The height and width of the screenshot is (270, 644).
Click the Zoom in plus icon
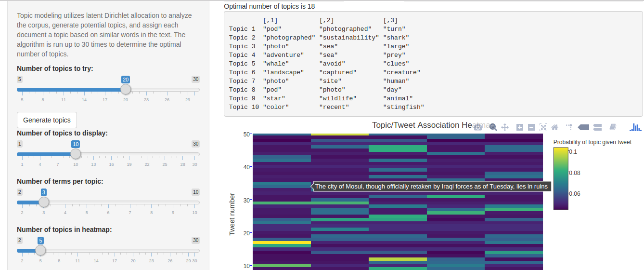coord(520,127)
